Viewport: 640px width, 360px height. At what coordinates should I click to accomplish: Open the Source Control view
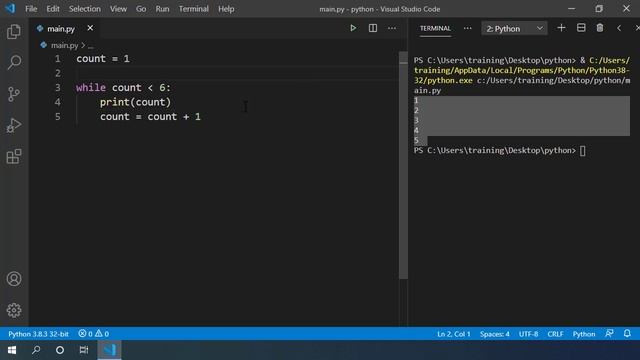click(x=14, y=94)
